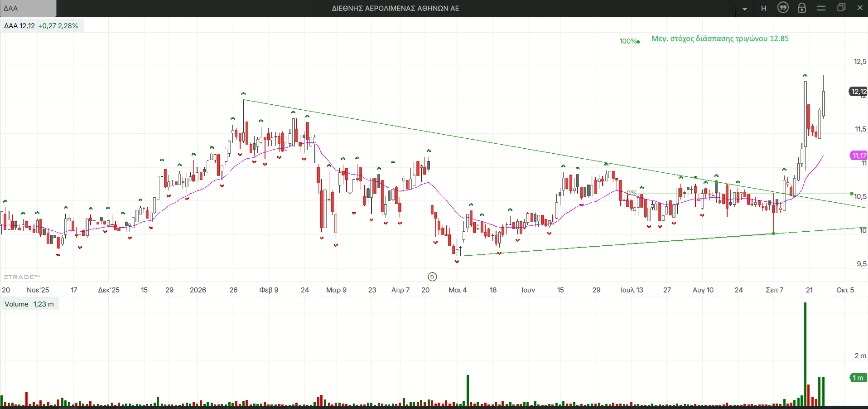Click the 12,12 current price tag
Image resolution: width=868 pixels, height=409 pixels.
coord(858,92)
